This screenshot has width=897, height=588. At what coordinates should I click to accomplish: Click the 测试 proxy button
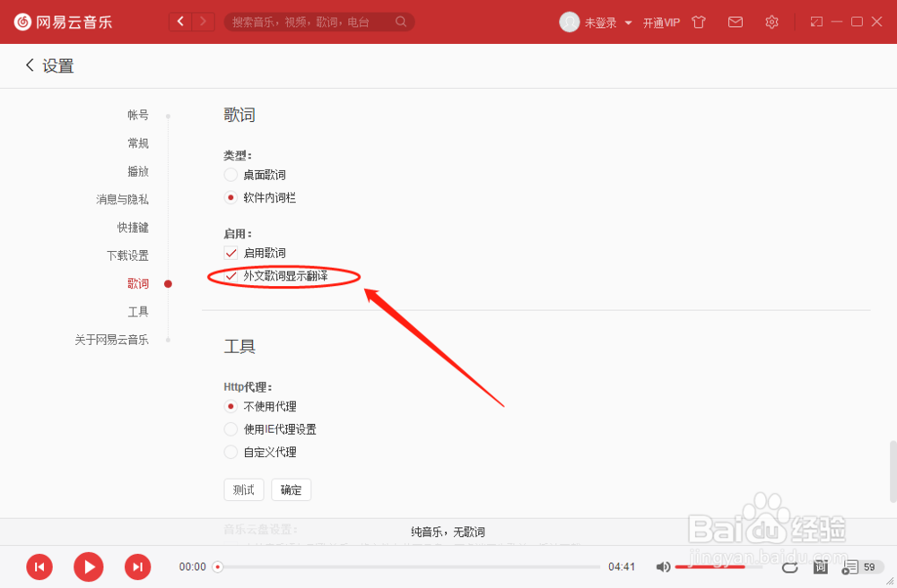coord(244,489)
